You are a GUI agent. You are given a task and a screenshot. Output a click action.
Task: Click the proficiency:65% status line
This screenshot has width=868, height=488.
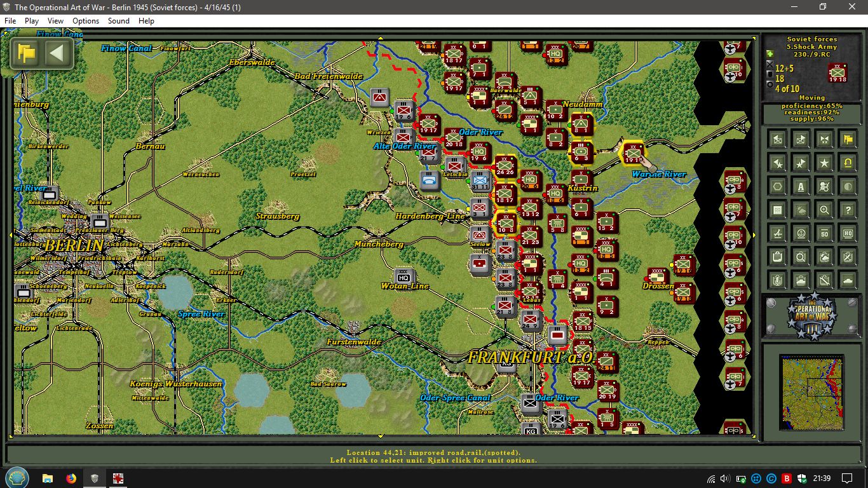click(x=811, y=105)
